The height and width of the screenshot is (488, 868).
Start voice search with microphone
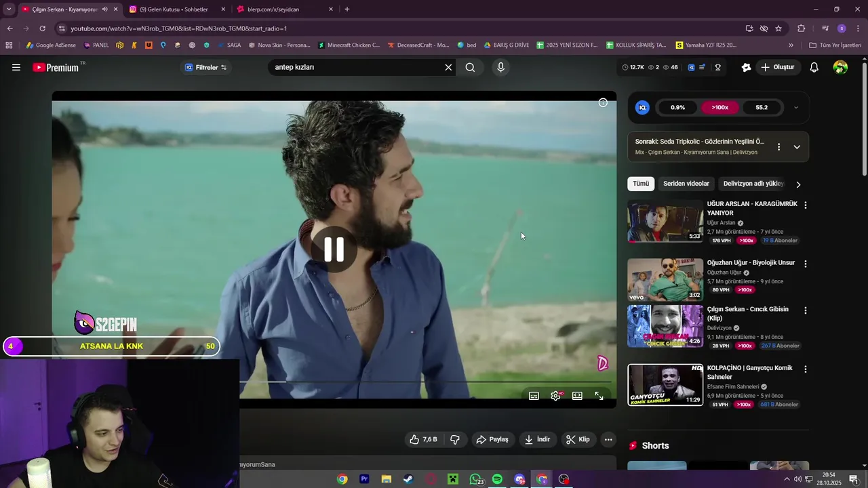[500, 67]
